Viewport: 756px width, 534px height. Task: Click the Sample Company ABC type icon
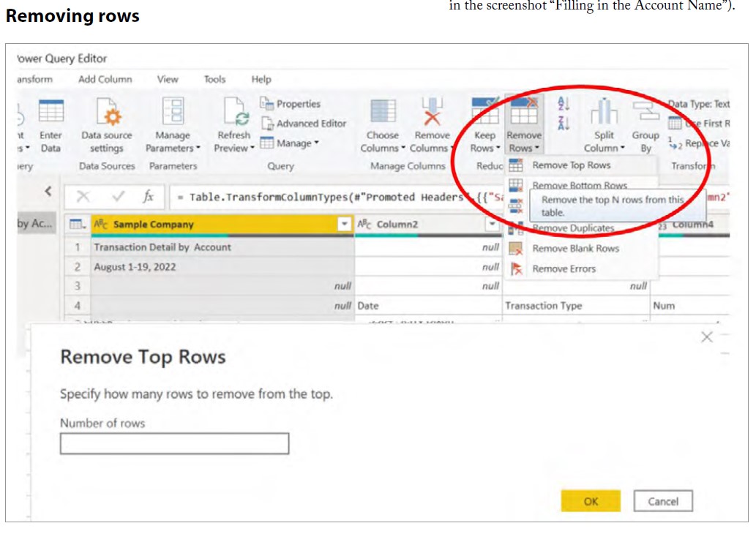[101, 224]
